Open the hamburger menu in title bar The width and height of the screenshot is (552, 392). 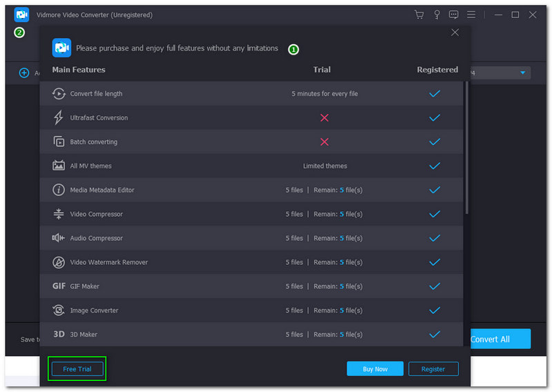tap(471, 14)
